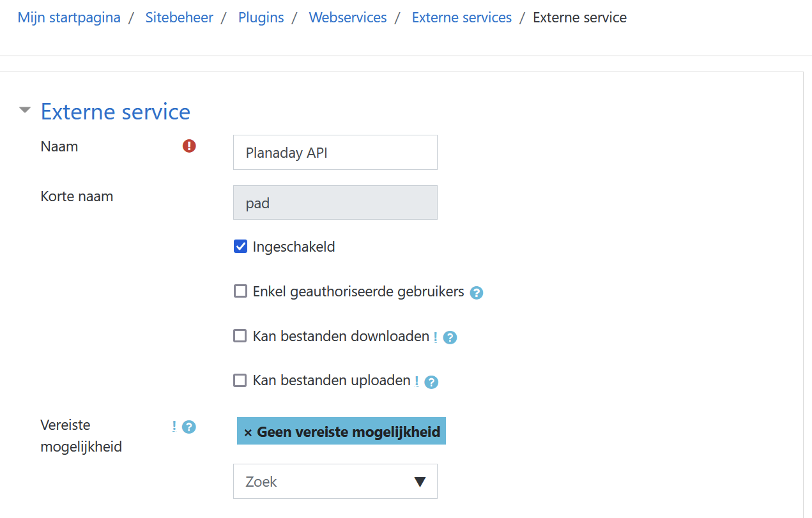Viewport: 812px width, 518px height.
Task: Open help for Kan bestanden uploaden
Action: pyautogui.click(x=431, y=382)
